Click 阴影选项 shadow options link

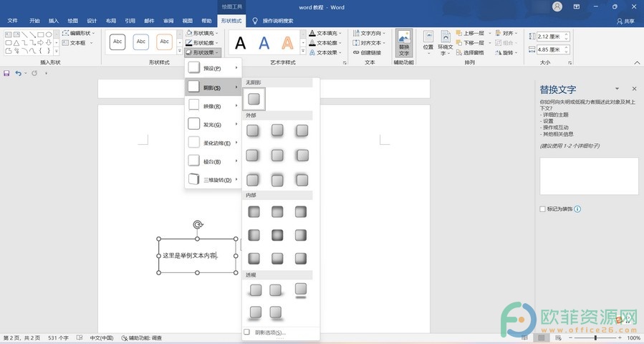(270, 333)
